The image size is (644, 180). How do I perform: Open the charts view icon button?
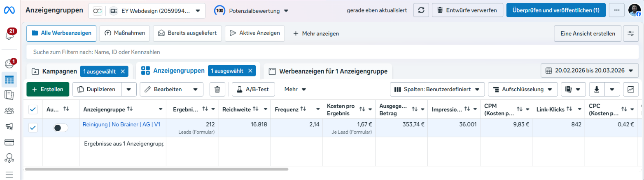click(x=630, y=89)
